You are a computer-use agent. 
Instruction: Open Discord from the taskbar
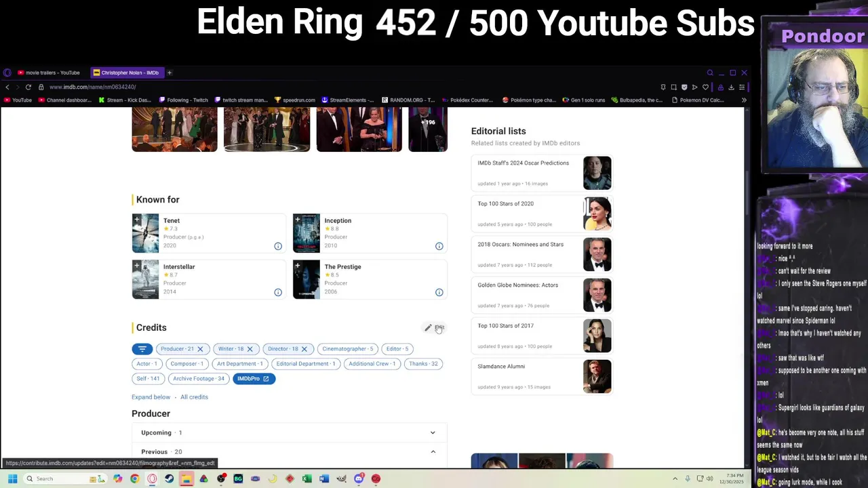click(359, 479)
